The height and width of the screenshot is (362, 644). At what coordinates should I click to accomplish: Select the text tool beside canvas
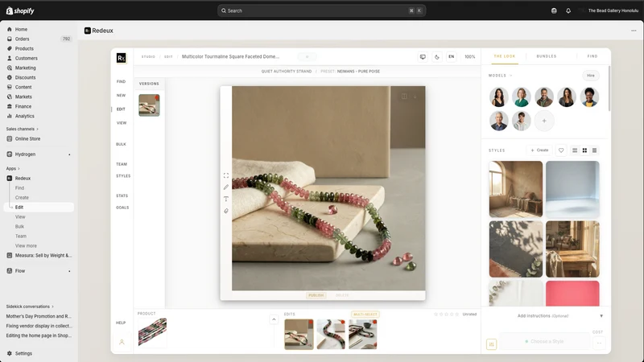tap(226, 199)
